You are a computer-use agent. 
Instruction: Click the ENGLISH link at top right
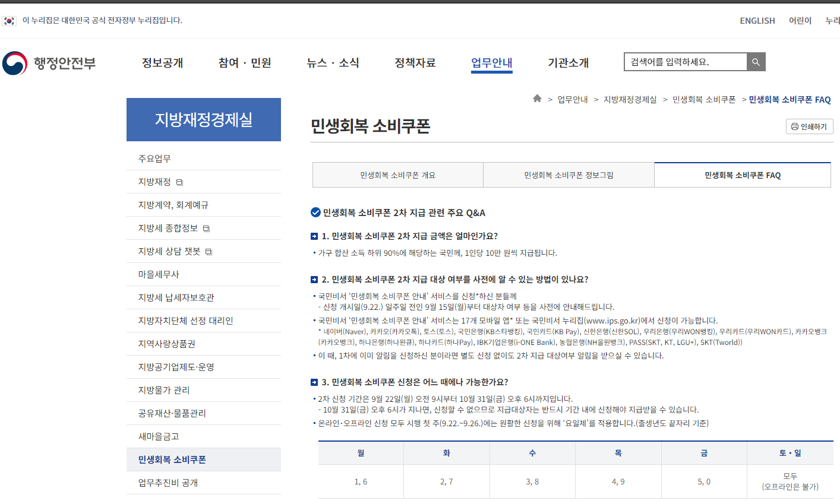coord(757,21)
